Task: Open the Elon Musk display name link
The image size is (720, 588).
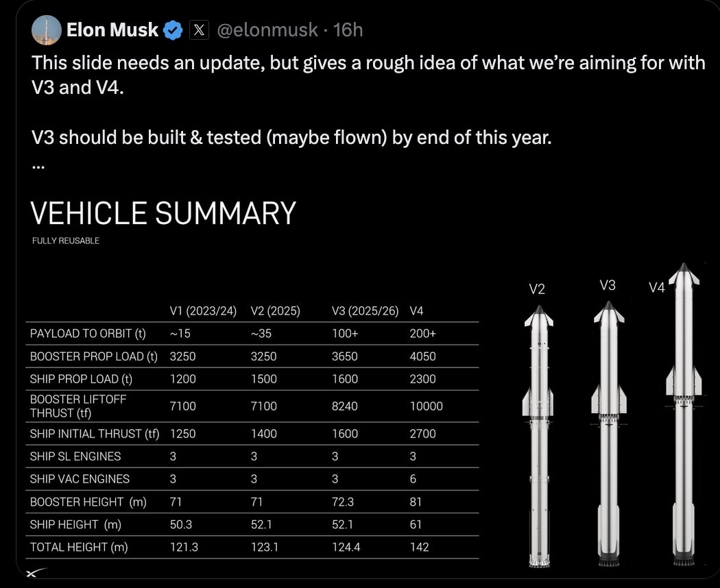Action: click(x=112, y=30)
